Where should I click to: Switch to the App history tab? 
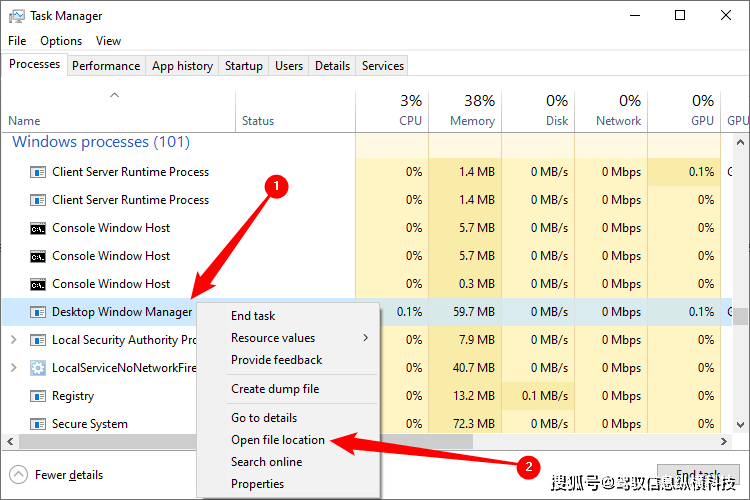coord(182,66)
